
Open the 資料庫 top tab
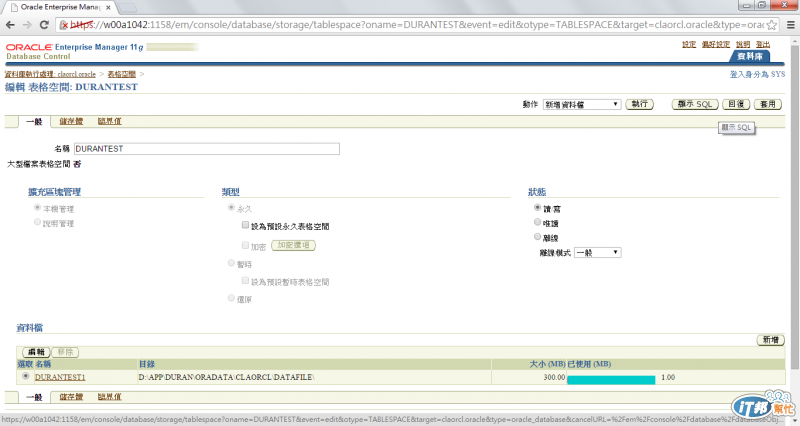[749, 56]
